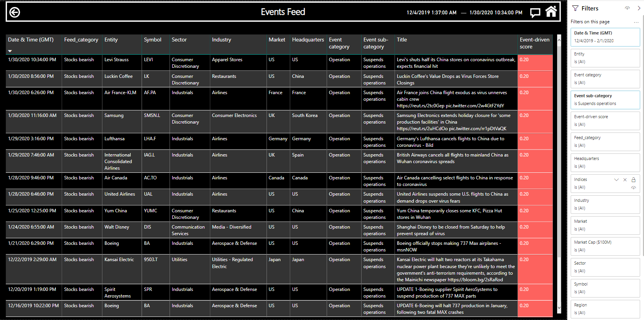Toggle Filters pane visibility eye icon
This screenshot has height=320, width=644.
coord(627,8)
